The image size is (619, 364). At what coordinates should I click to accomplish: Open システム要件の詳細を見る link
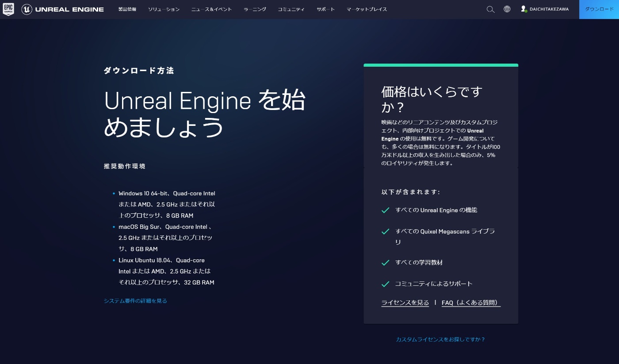coord(135,301)
